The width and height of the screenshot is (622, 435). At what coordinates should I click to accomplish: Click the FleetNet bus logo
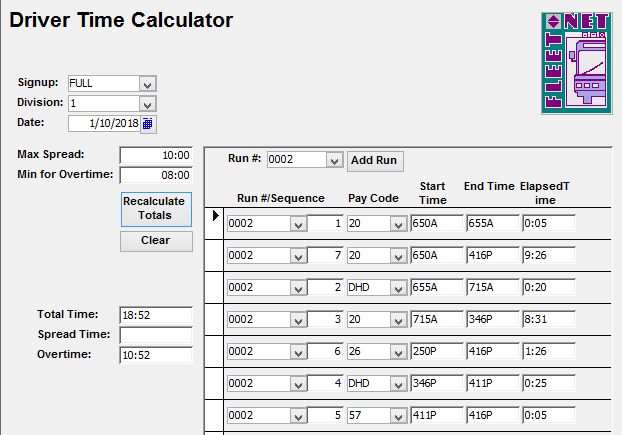[580, 62]
